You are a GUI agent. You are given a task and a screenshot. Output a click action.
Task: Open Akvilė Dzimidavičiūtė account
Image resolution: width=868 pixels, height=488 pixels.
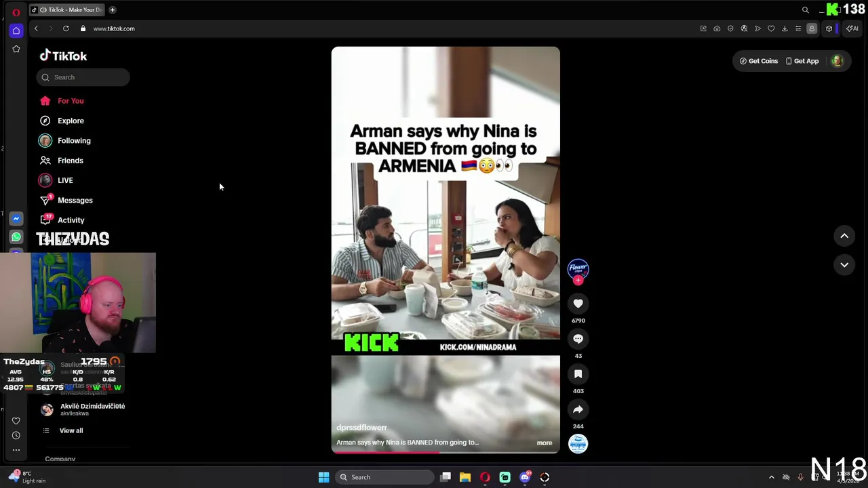pyautogui.click(x=83, y=409)
